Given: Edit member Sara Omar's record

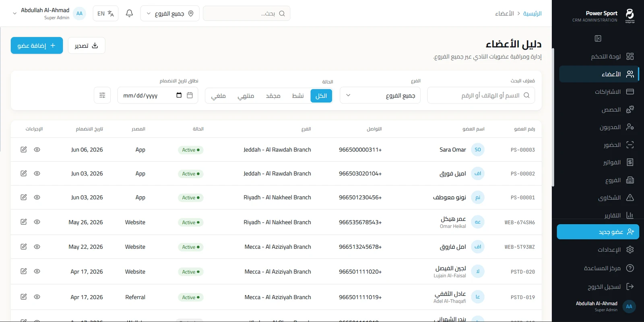Looking at the screenshot, I should point(24,150).
